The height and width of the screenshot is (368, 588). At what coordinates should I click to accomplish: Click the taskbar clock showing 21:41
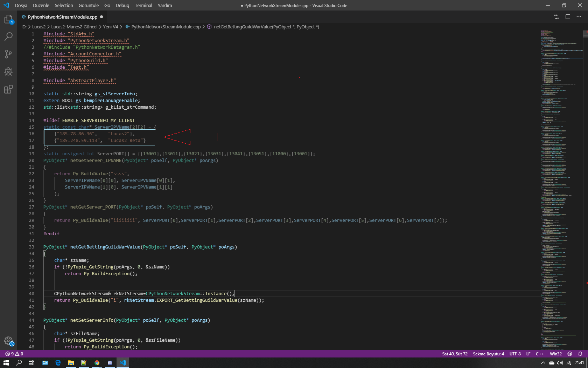579,363
